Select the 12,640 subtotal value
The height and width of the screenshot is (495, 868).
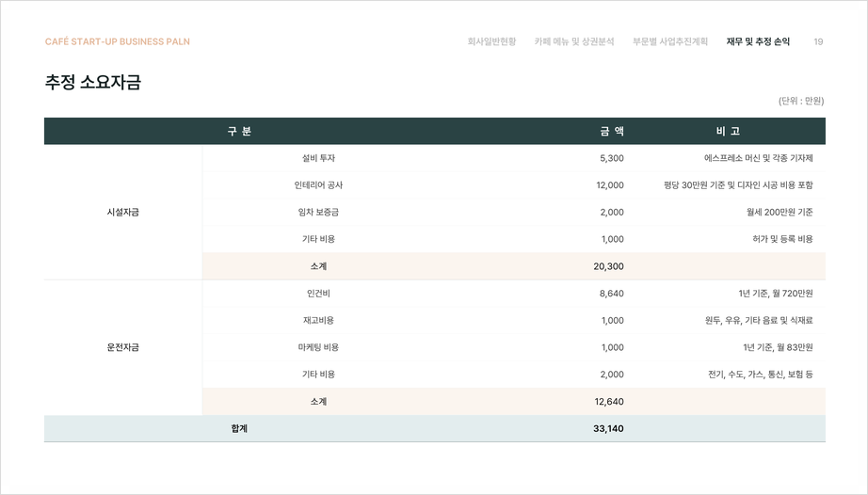(609, 402)
